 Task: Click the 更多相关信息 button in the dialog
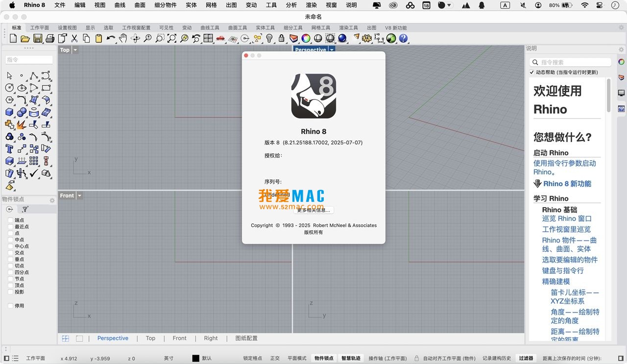(x=313, y=210)
